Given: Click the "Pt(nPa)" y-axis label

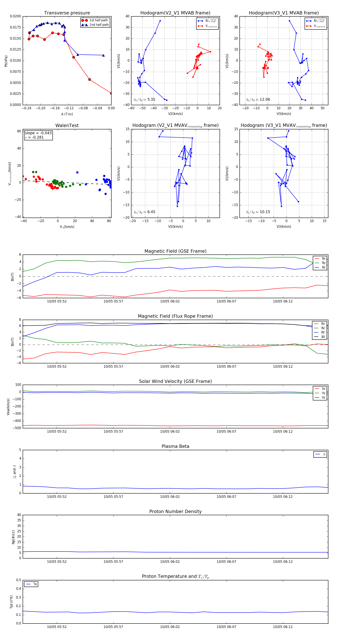Looking at the screenshot, I should click(x=6, y=61).
